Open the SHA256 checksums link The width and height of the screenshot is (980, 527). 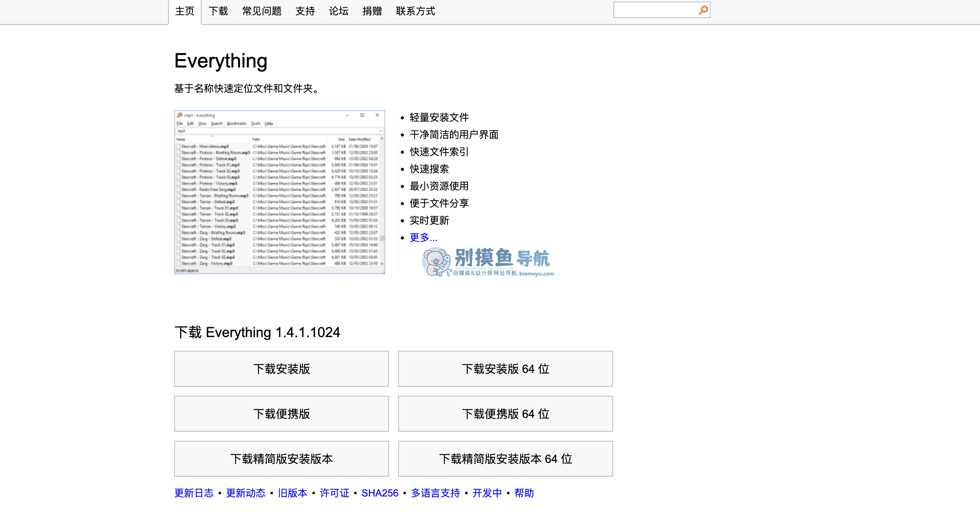(380, 493)
